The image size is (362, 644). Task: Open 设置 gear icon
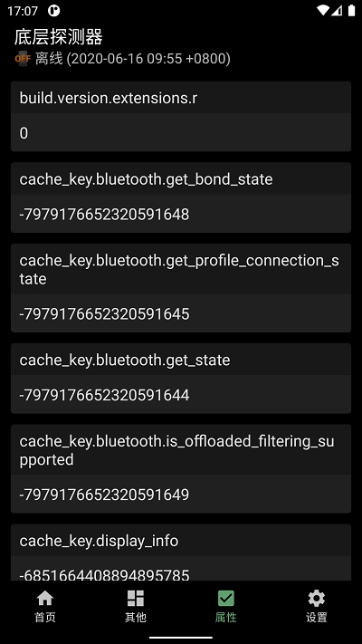click(317, 606)
